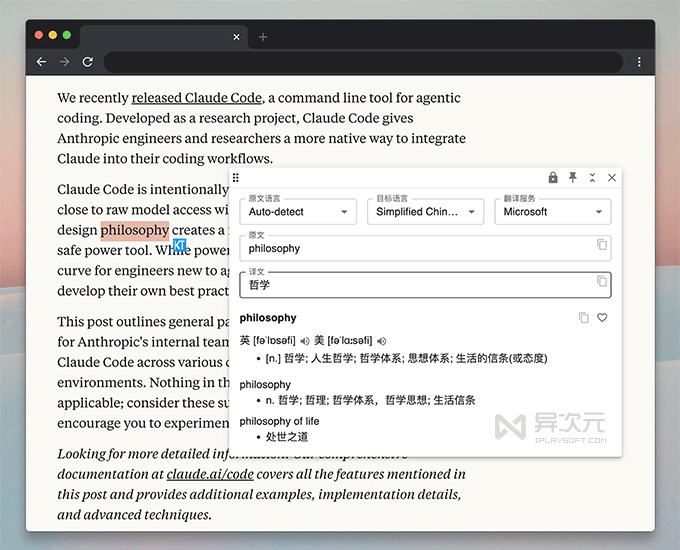This screenshot has height=550, width=680.
Task: Click the blue translate icon under philosophy
Action: [180, 245]
